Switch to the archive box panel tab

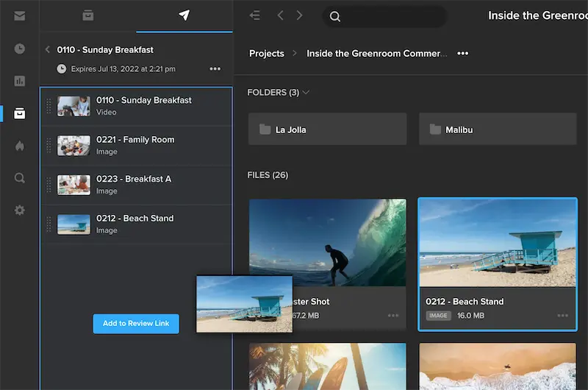[x=88, y=15]
